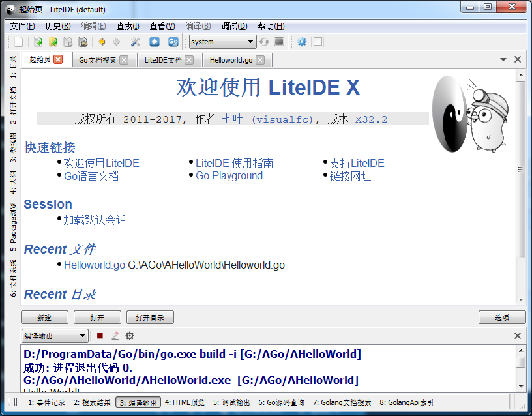
Task: Open output settings via the gear icon
Action: 130,336
